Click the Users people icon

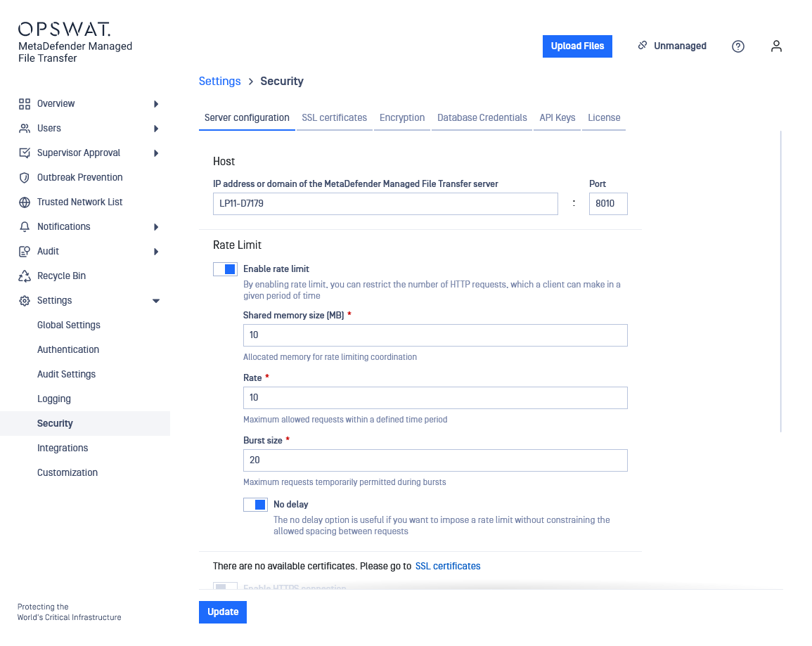coord(25,129)
